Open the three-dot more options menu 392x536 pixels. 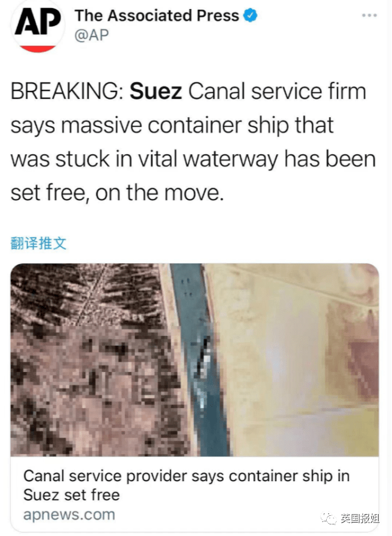click(x=369, y=15)
